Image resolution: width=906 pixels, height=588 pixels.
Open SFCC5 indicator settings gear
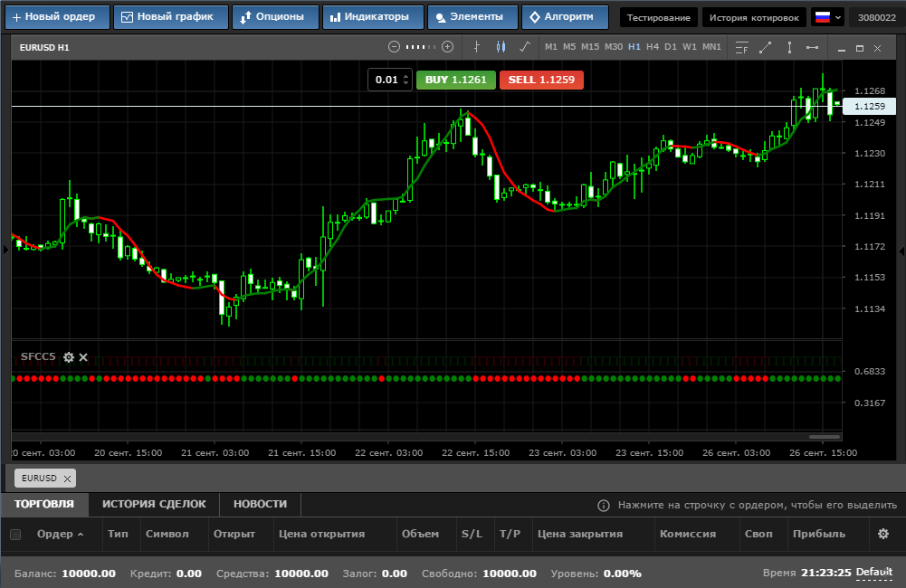[69, 357]
